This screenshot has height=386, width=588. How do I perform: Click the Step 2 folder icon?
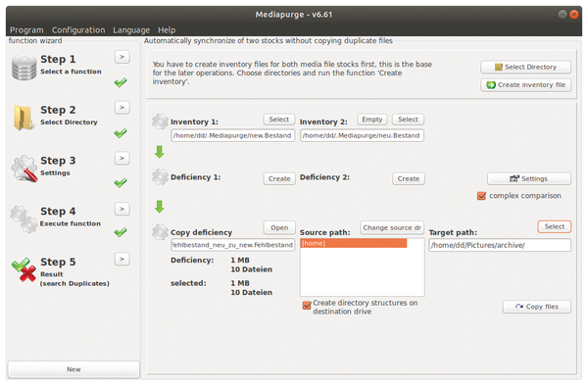click(x=24, y=118)
